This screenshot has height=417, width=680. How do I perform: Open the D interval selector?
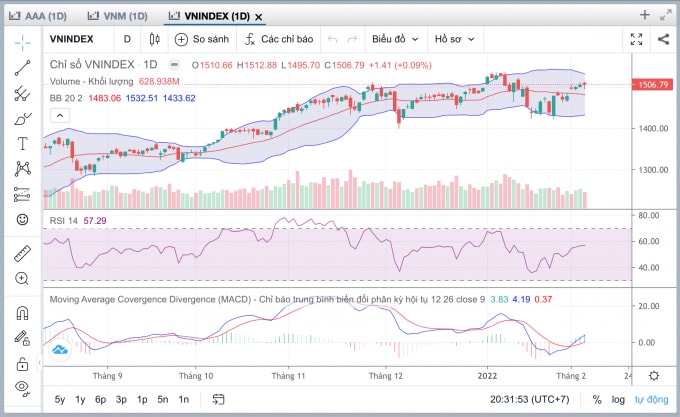(x=127, y=39)
